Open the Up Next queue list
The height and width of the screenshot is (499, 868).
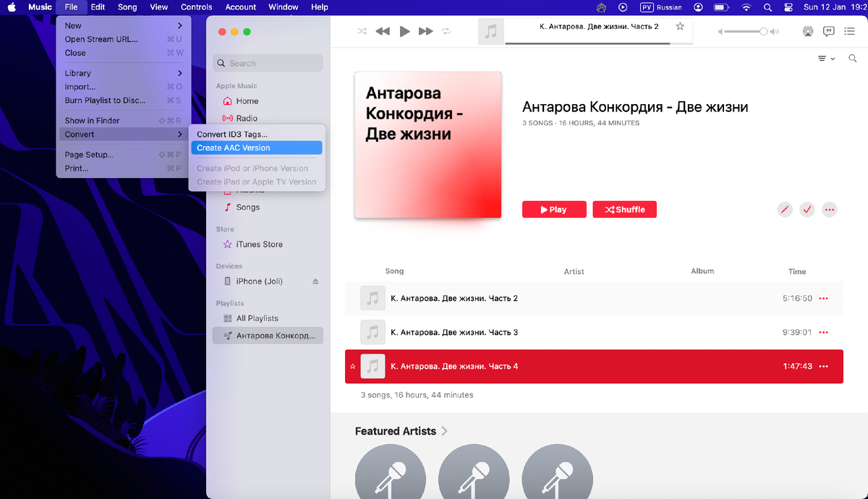[x=850, y=31]
